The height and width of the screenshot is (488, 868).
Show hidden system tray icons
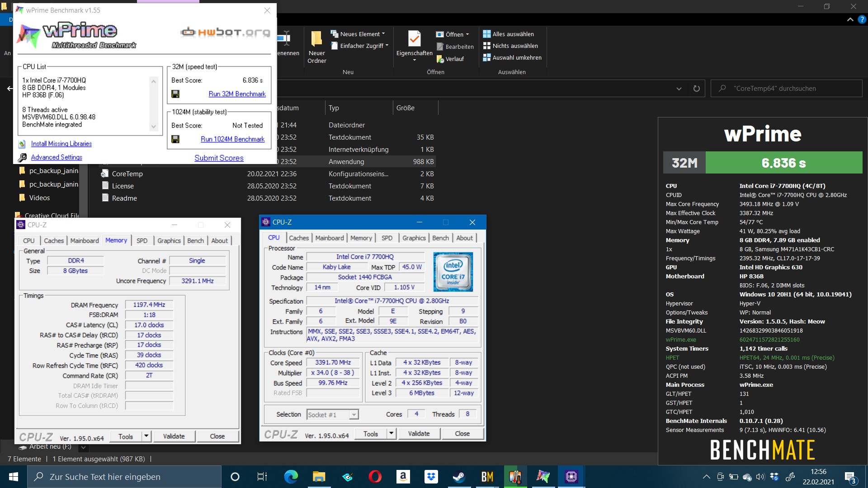(706, 477)
